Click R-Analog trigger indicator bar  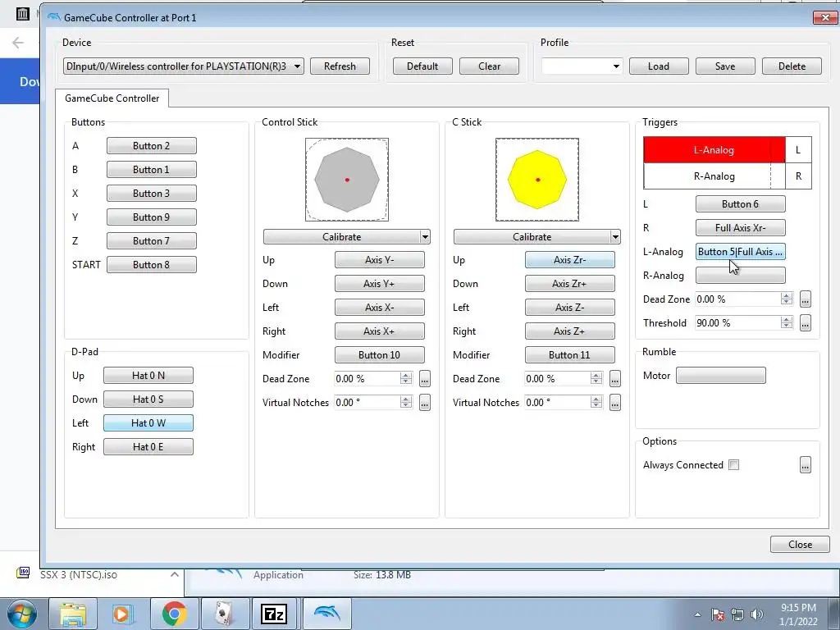(714, 176)
